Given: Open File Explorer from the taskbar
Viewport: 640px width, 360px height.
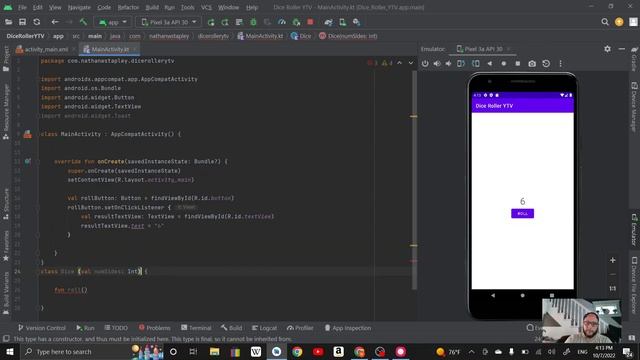Looking at the screenshot, I should (x=214, y=351).
